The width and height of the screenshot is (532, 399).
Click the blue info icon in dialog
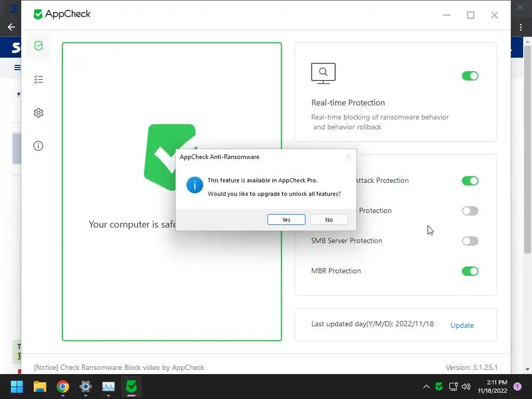pos(195,185)
